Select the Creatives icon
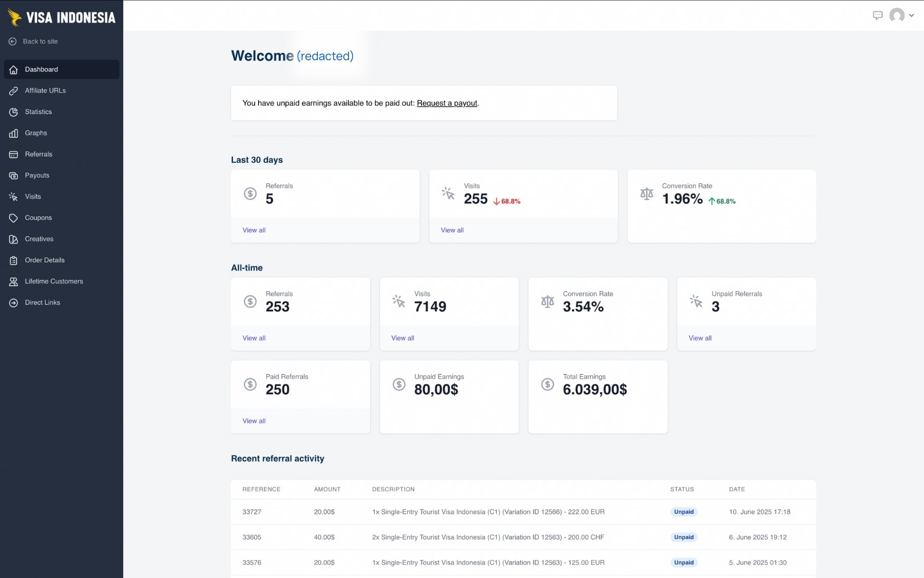The image size is (924, 578). tap(13, 238)
